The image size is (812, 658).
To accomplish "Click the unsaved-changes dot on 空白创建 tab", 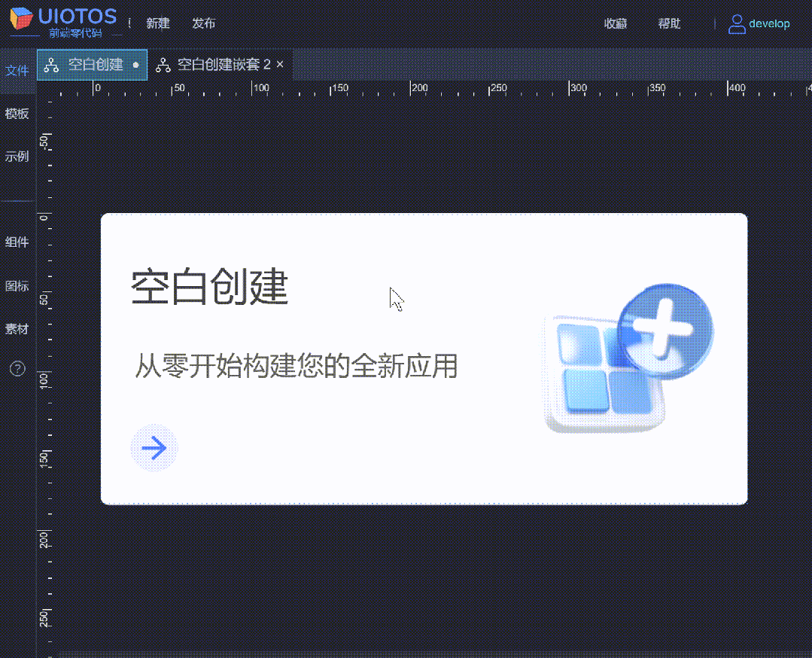I will click(x=136, y=65).
